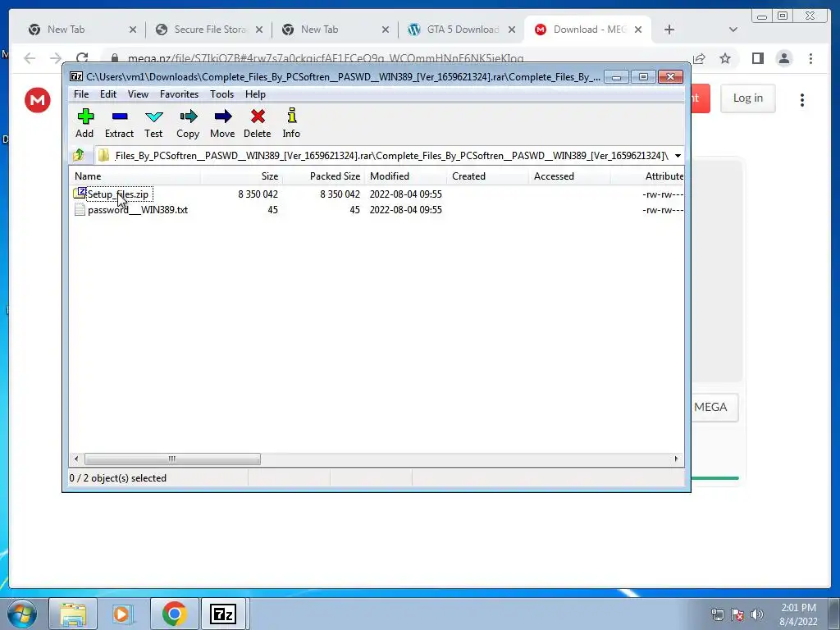
Task: Open Chrome profile avatar icon
Action: point(783,58)
